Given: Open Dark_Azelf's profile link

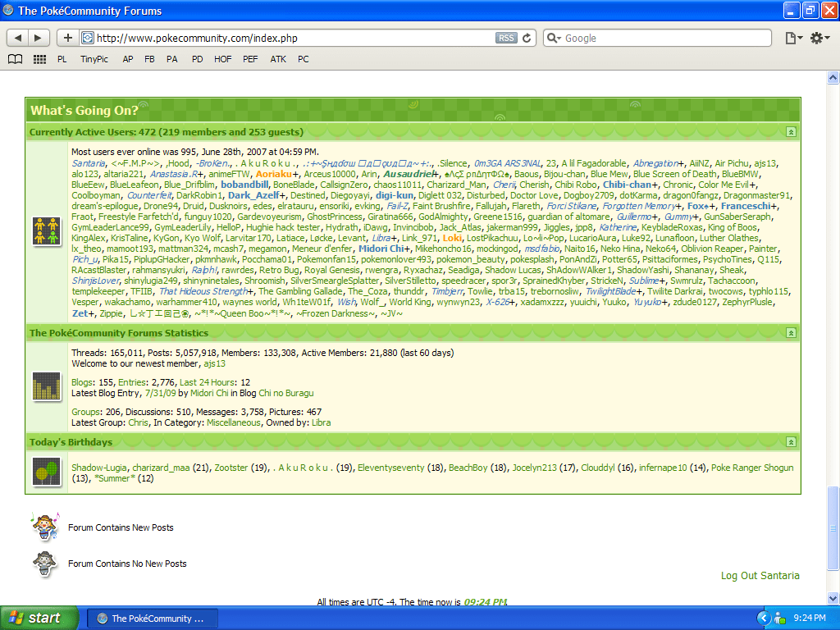Looking at the screenshot, I should click(254, 195).
